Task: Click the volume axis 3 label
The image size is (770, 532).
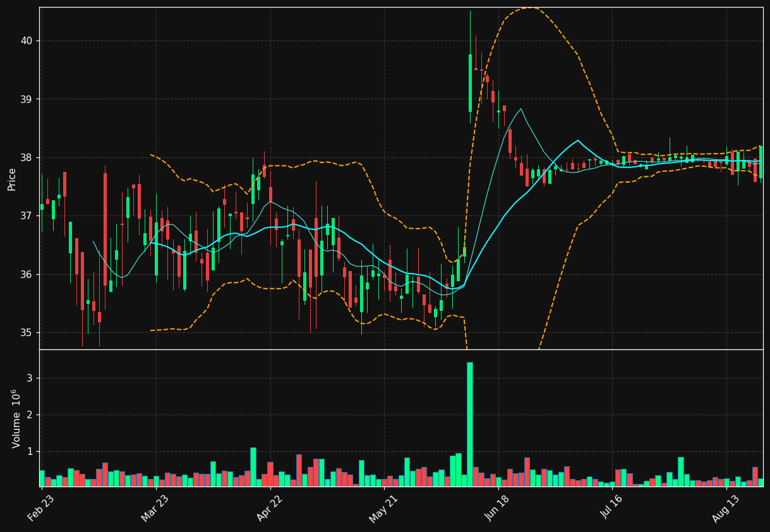Action: 29,378
